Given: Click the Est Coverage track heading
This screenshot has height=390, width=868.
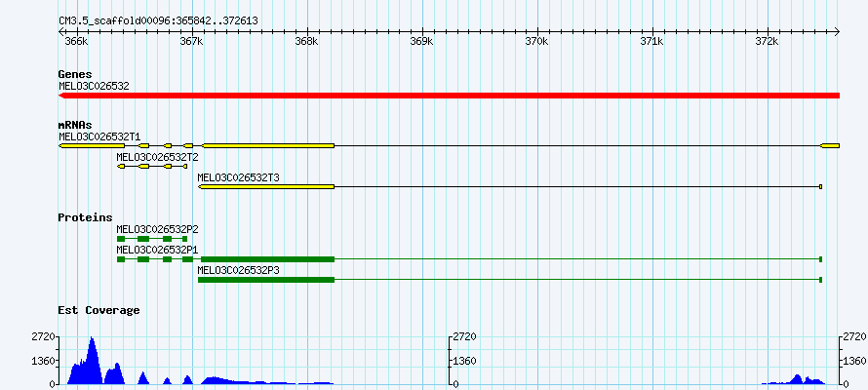Looking at the screenshot, I should coord(99,310).
